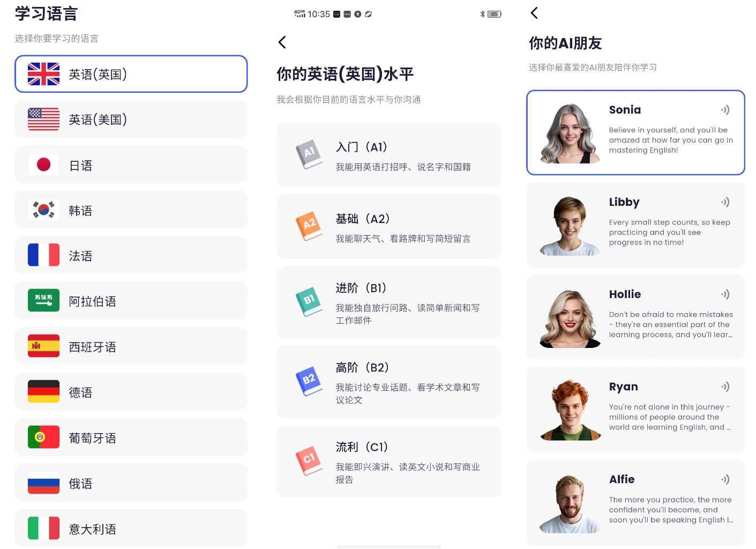
Task: Select 日语 as learning language
Action: coord(131,165)
